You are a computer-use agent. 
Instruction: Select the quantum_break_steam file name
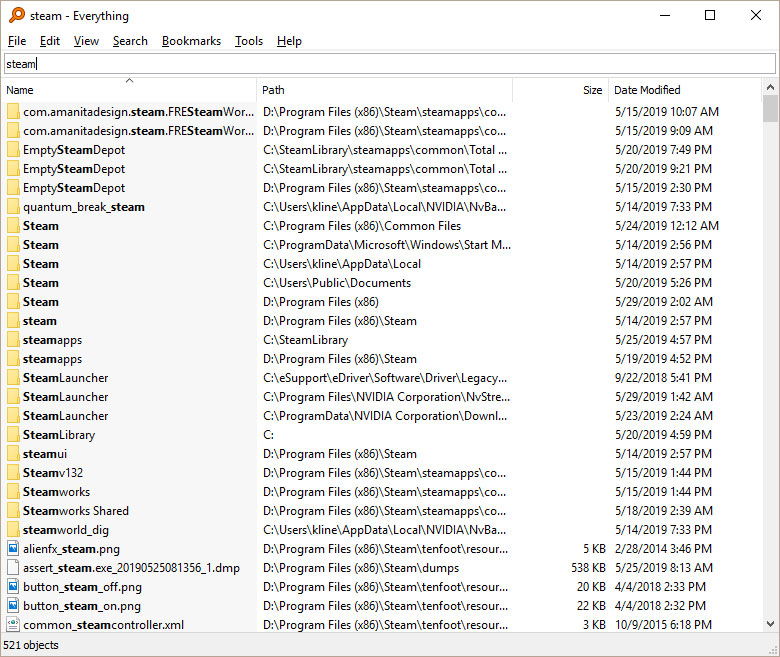[84, 207]
